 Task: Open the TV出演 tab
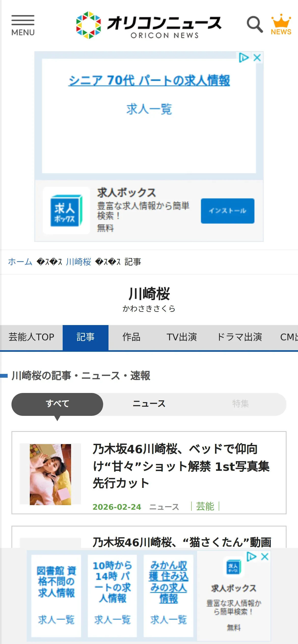(x=182, y=337)
